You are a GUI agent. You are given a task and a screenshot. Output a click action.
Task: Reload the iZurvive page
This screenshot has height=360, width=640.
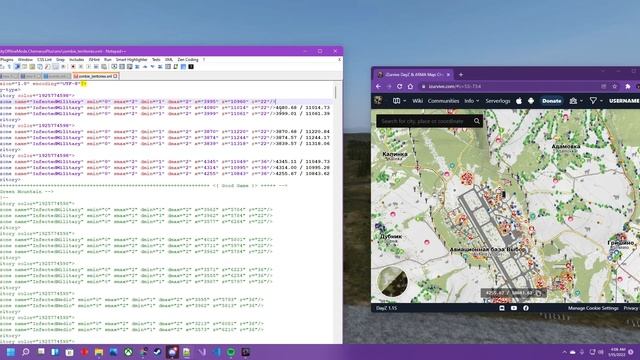(400, 87)
